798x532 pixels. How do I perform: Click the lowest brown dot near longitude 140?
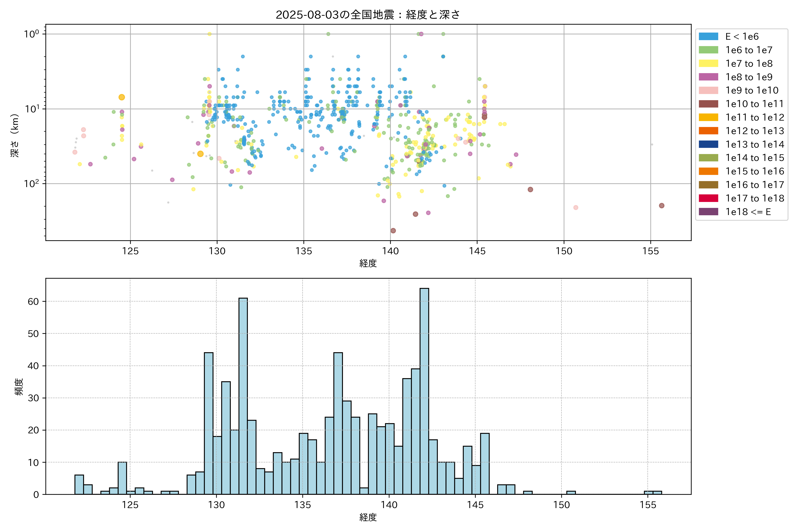click(393, 231)
